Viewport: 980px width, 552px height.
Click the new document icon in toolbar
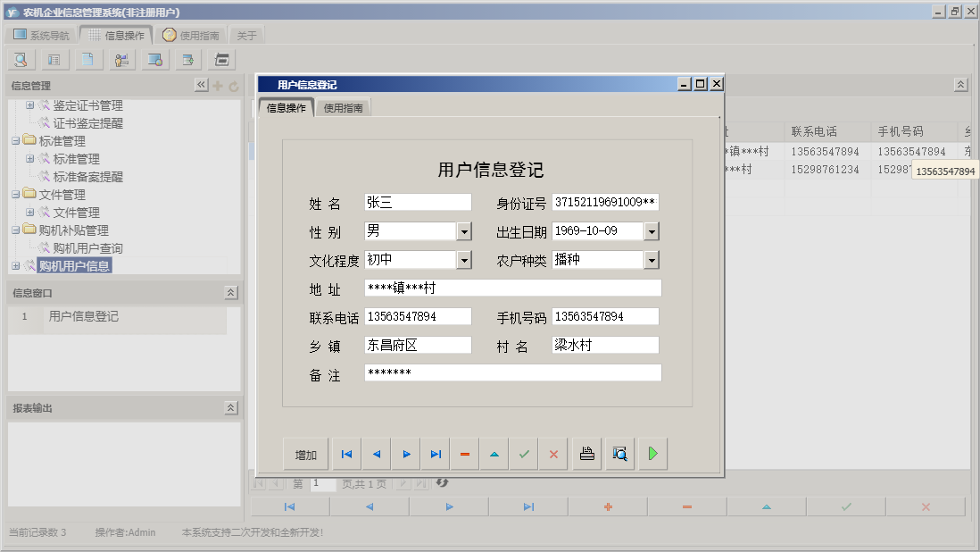87,60
